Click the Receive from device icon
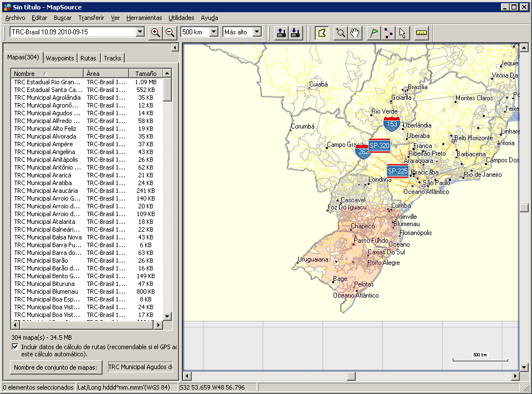 pos(295,32)
